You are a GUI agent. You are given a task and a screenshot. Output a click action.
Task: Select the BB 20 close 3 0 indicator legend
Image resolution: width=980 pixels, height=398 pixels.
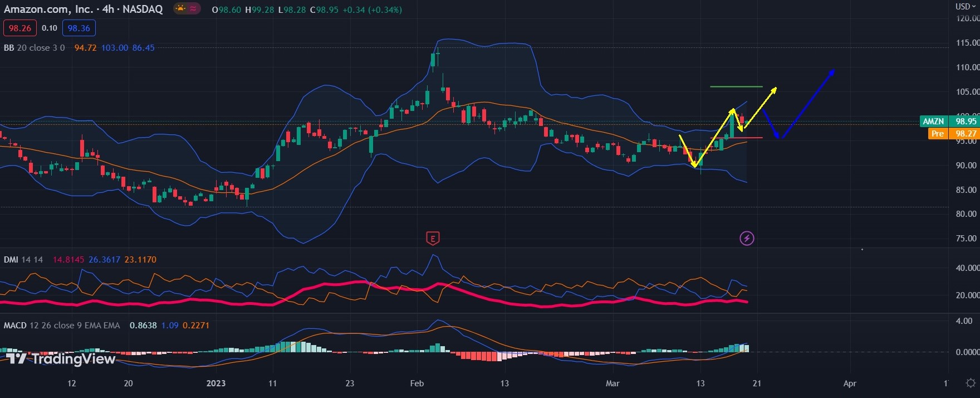tap(35, 48)
